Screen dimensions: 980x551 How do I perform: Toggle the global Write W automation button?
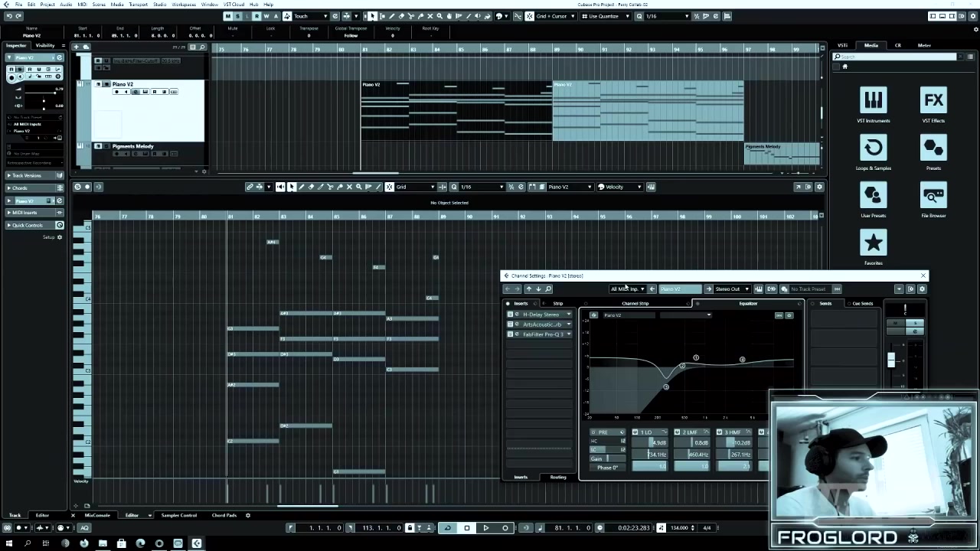(266, 16)
